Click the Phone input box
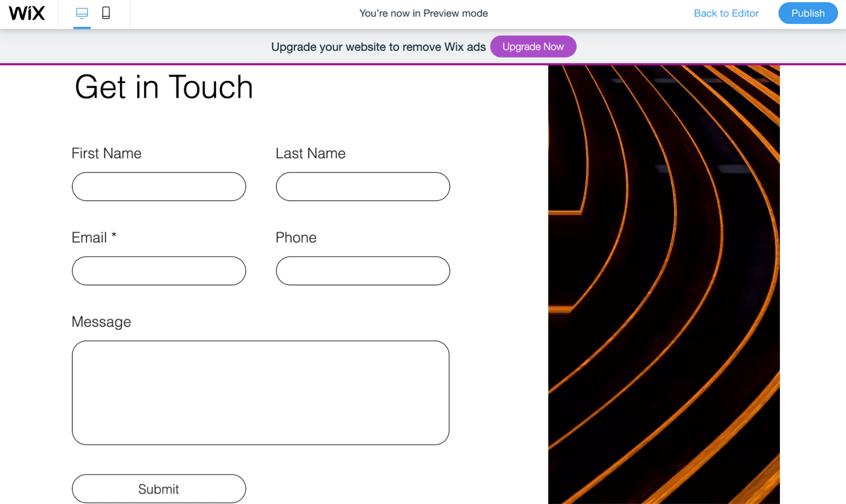 point(363,271)
